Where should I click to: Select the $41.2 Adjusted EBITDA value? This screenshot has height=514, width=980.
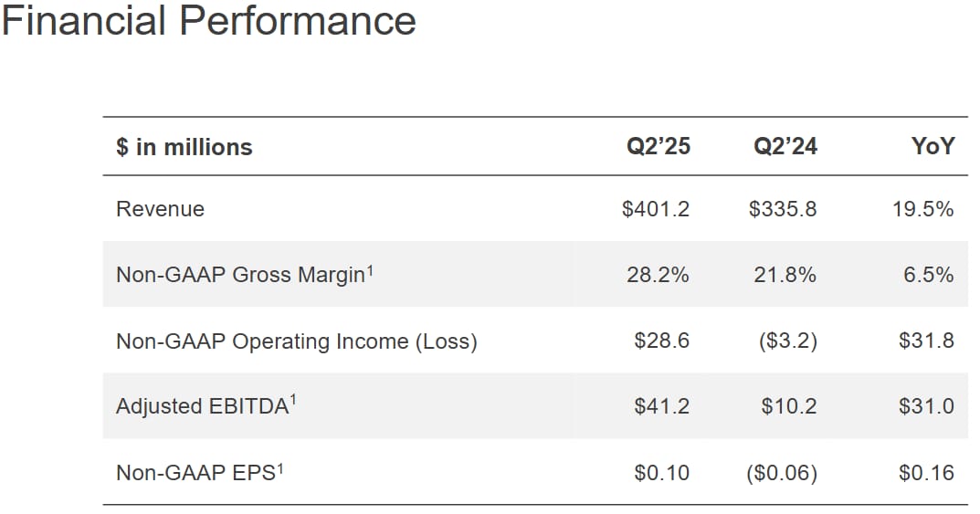662,406
